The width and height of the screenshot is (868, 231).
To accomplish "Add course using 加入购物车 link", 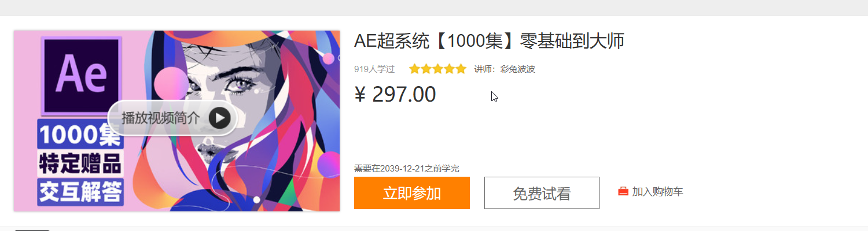I will 657,191.
